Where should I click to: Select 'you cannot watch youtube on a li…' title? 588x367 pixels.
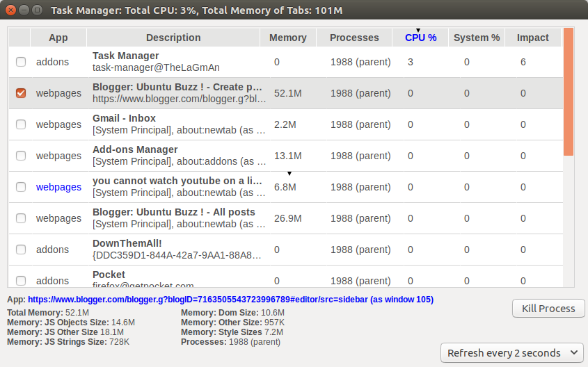177,181
